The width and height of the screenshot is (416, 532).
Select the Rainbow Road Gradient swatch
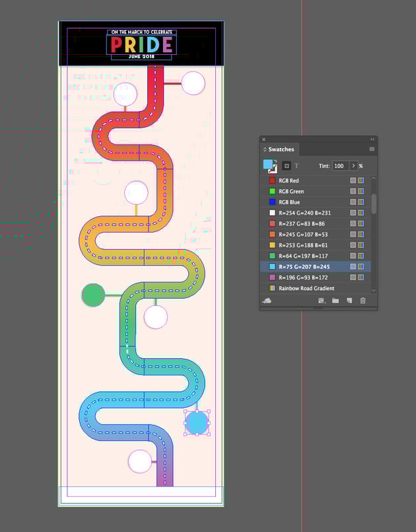(316, 288)
